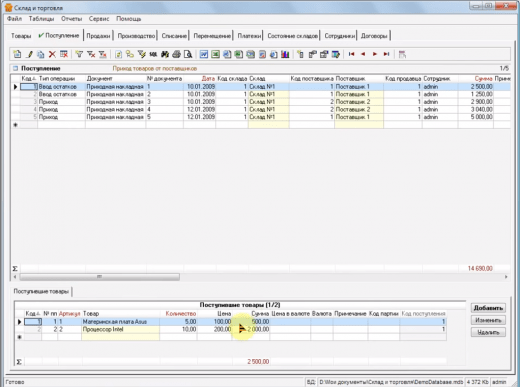Open the Помощь menu
Viewport: 520px width, 387px height.
128,19
